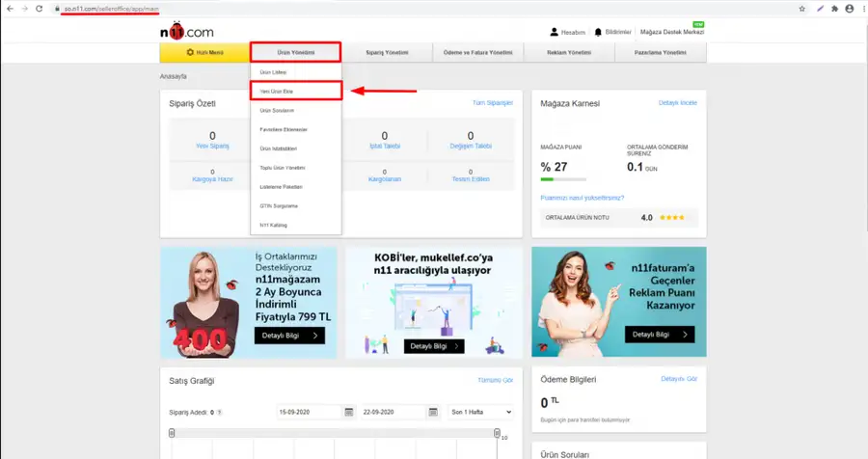Click the Yeni Sipariş link
868x459 pixels.
tap(212, 147)
